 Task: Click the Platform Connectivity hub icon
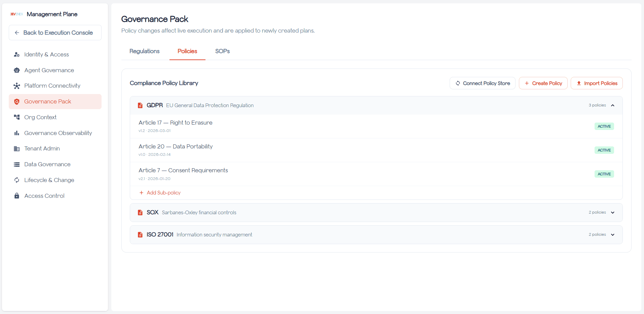[16, 86]
